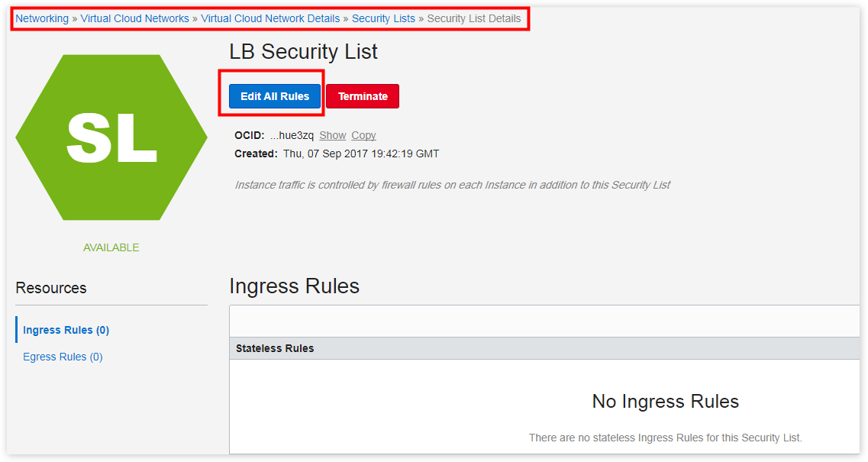The image size is (868, 462).
Task: Click the Resources panel heading
Action: (50, 288)
